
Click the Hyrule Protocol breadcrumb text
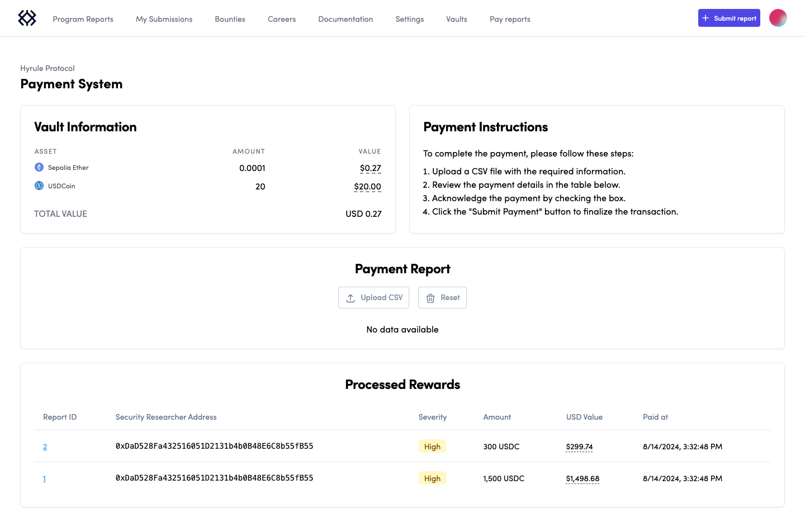click(x=48, y=68)
